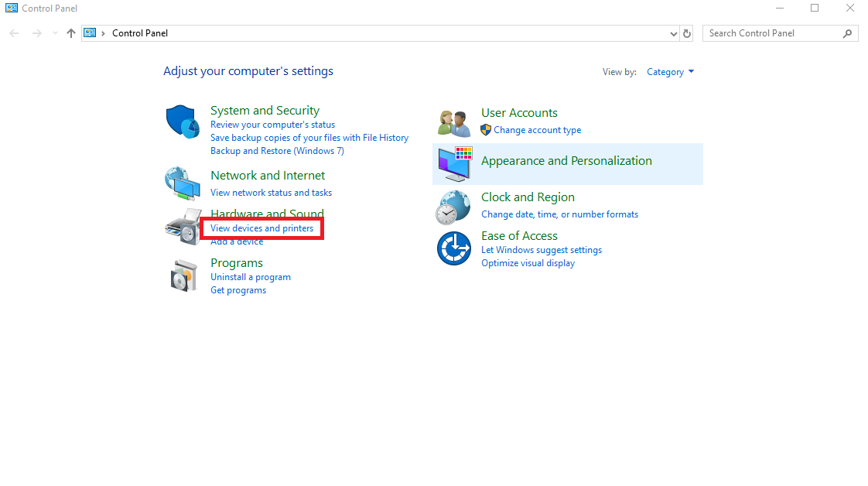Click the Hardware and Sound printer icon
This screenshot has height=486, width=868.
click(183, 227)
